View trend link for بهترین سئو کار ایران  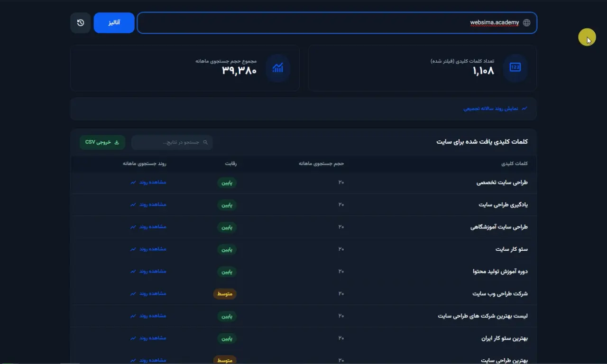click(x=152, y=338)
